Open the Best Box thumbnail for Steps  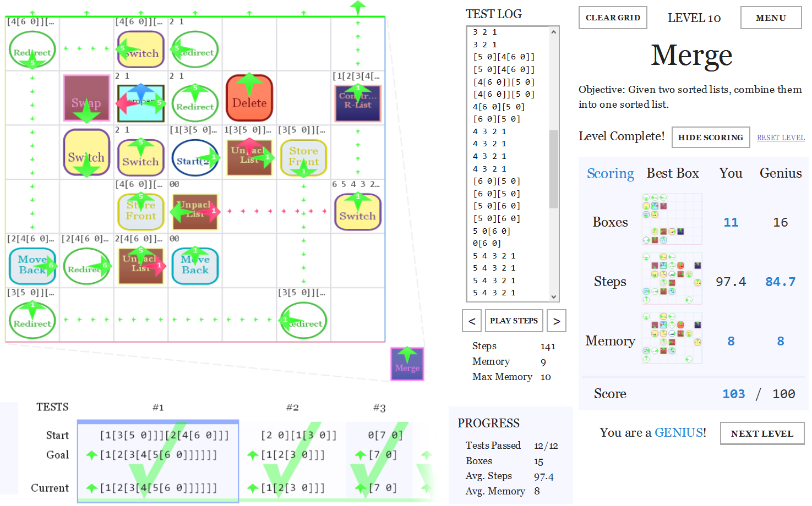click(x=672, y=279)
